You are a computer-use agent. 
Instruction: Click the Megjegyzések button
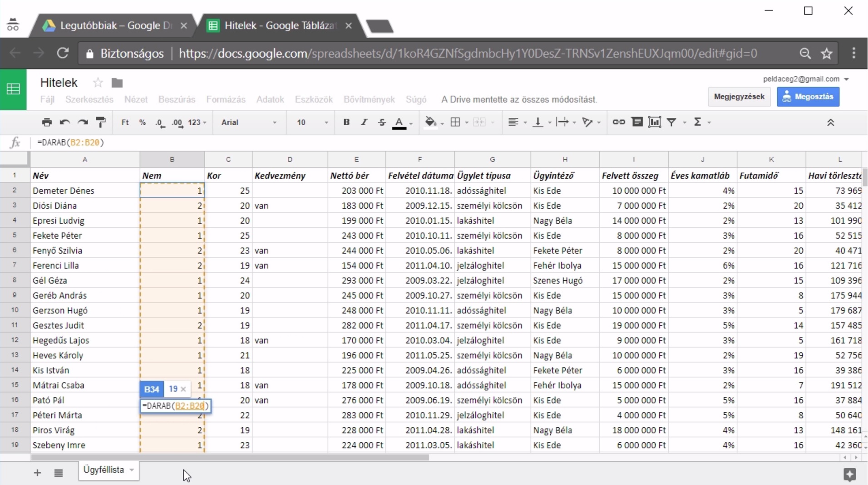pyautogui.click(x=739, y=97)
